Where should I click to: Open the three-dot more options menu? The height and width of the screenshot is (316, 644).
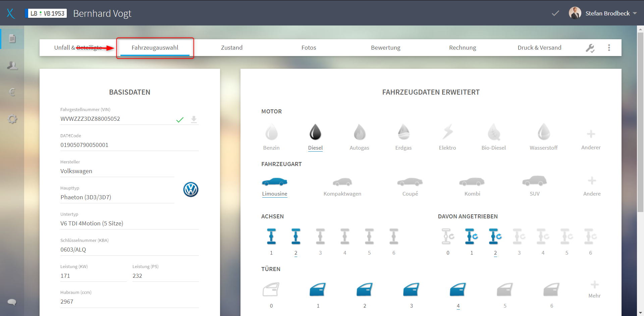[609, 48]
